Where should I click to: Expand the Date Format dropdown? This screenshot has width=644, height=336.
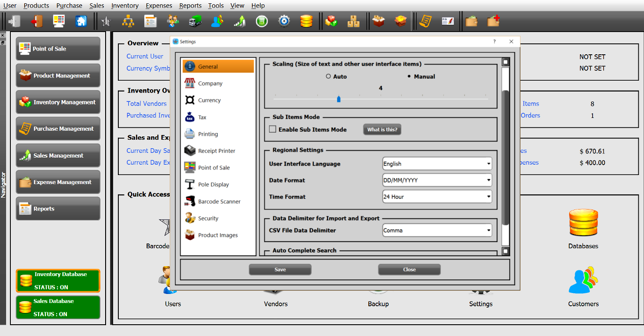(x=437, y=180)
